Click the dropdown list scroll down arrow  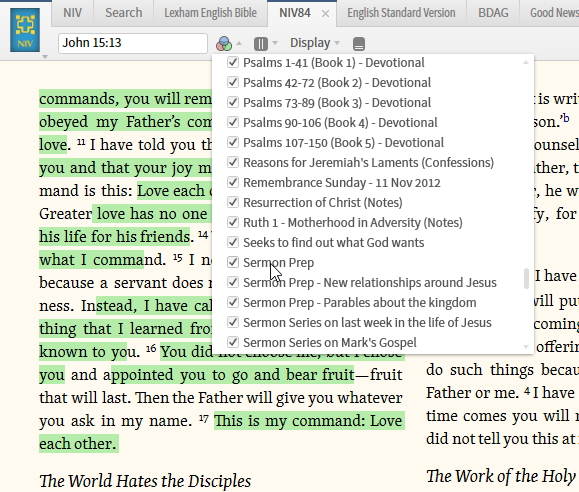526,347
